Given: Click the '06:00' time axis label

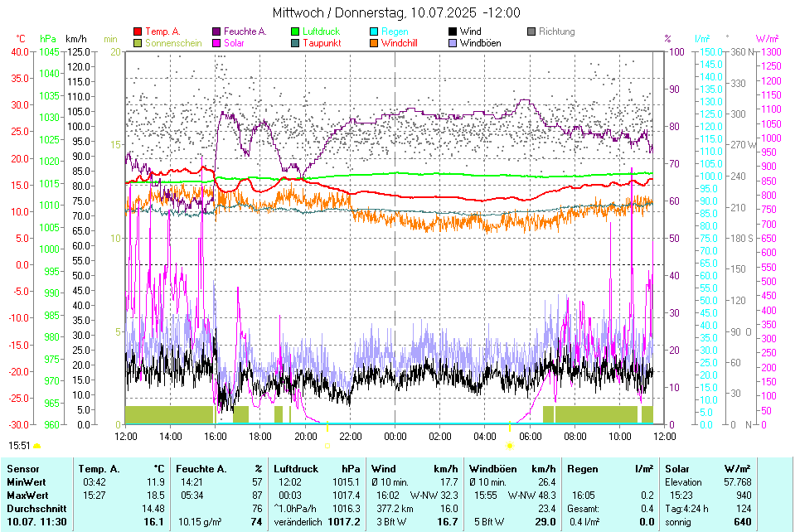Looking at the screenshot, I should pos(530,437).
